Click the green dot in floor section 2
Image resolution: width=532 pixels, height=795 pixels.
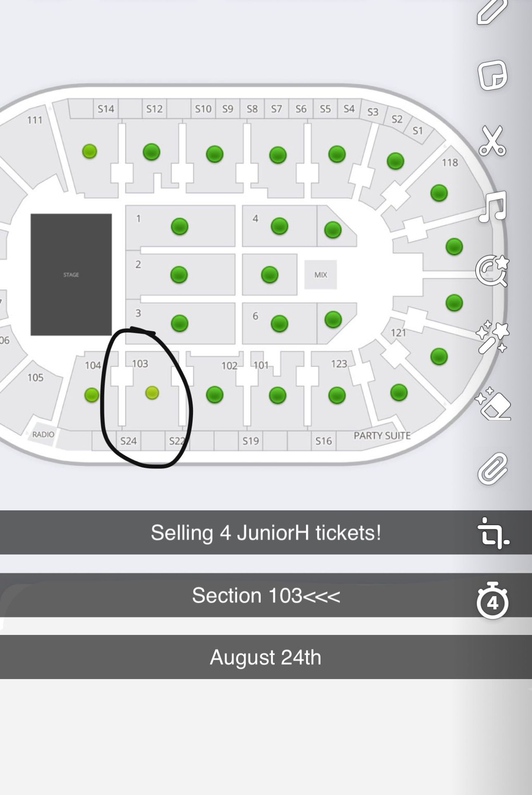pos(179,274)
